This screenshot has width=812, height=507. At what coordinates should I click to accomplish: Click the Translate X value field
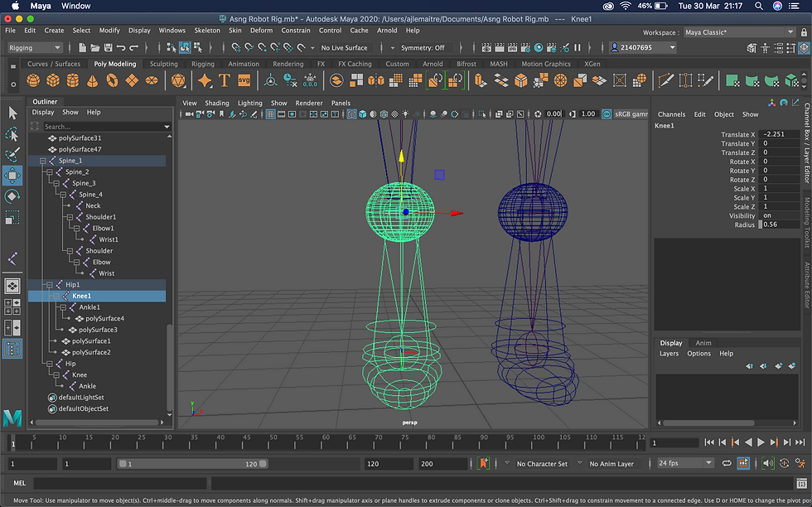click(x=779, y=134)
